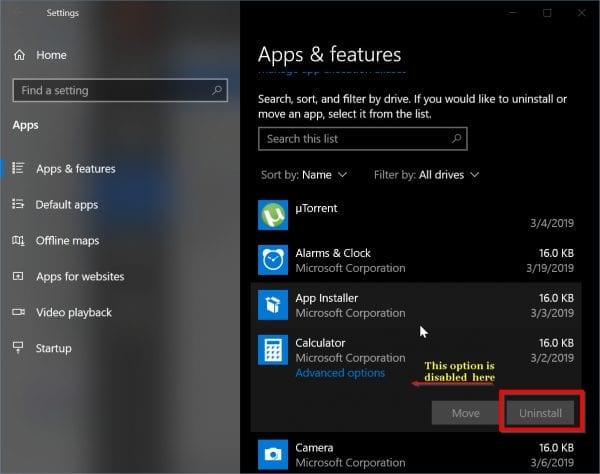600x474 pixels.
Task: Click the Alarms & Clock icon
Action: [x=273, y=260]
